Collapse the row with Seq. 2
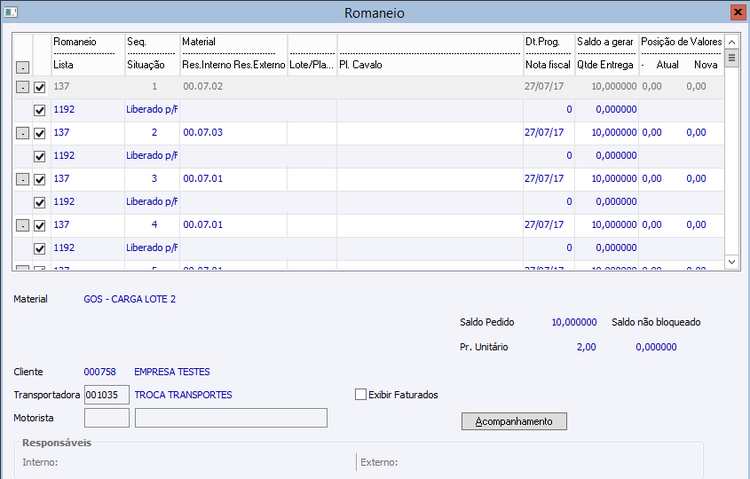 point(22,133)
